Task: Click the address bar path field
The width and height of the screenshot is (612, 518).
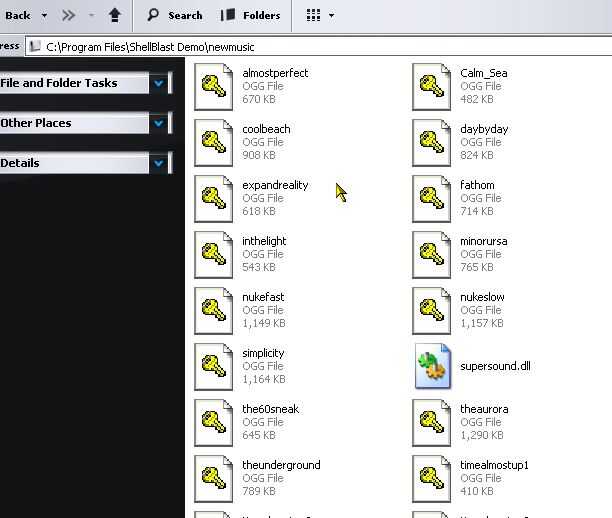Action: 320,47
